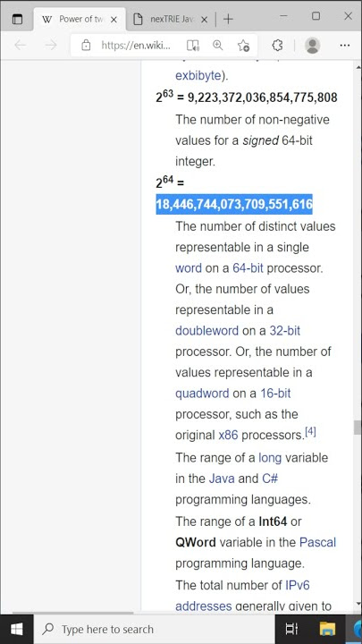Screen dimensions: 362x644
Task: Open a new tab with plus button
Action: coord(228,19)
